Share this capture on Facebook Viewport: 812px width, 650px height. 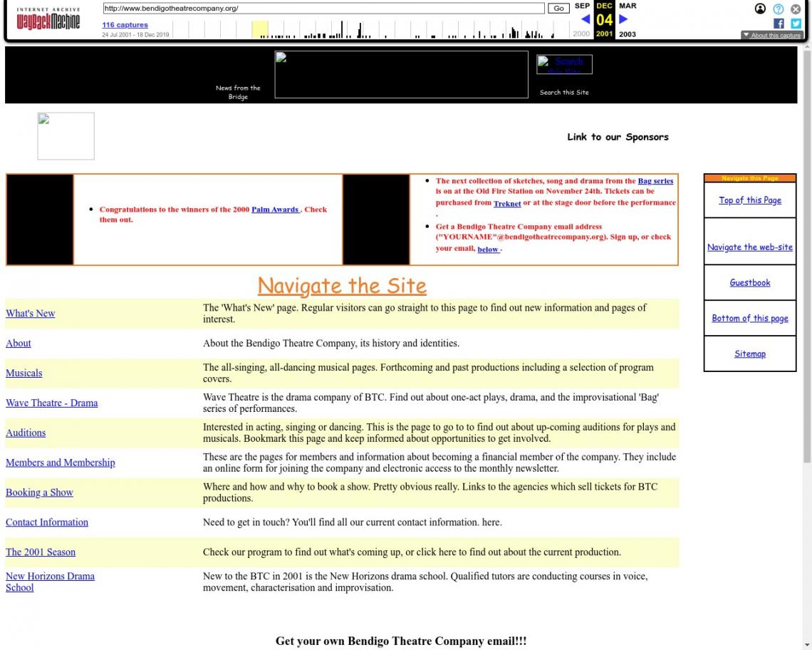point(779,24)
